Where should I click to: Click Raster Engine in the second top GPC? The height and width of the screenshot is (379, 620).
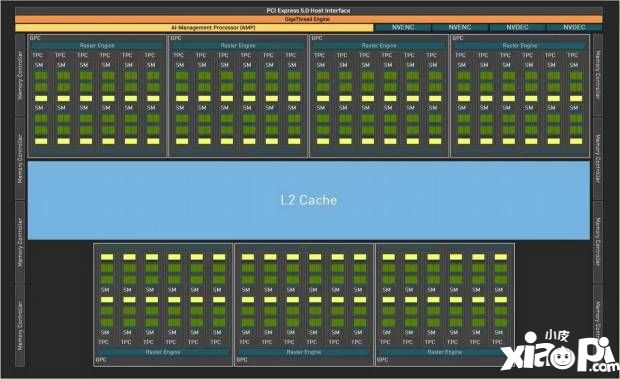click(238, 45)
